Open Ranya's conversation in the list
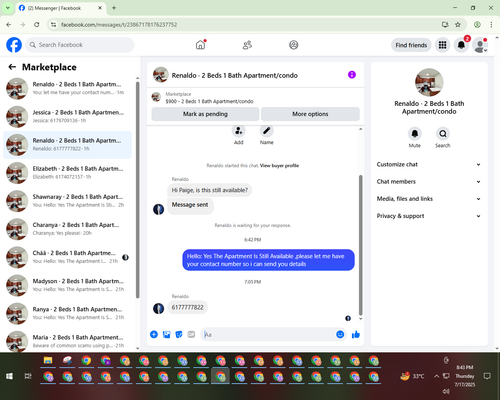The width and height of the screenshot is (500, 400). click(x=67, y=313)
